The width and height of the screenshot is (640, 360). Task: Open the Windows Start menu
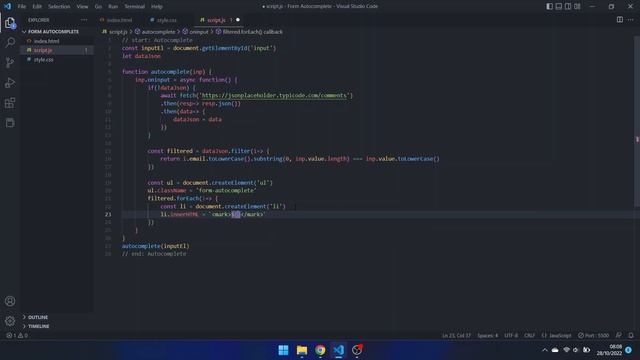coord(283,350)
